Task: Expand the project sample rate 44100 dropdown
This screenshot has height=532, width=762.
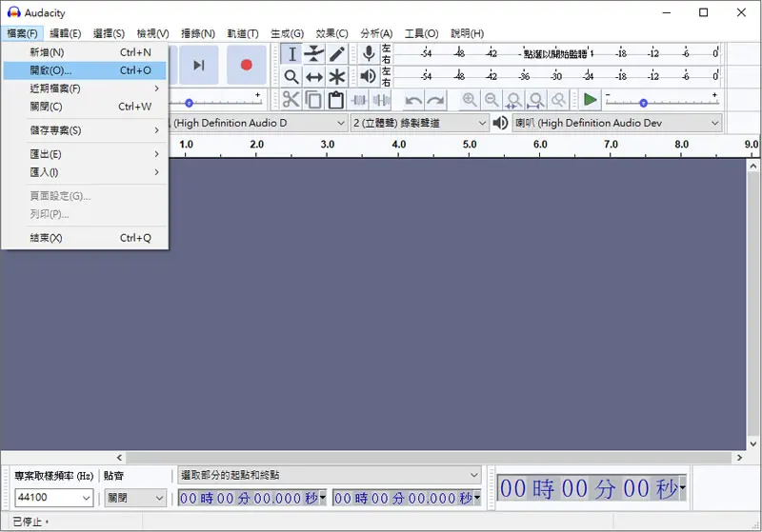Action: 54,498
